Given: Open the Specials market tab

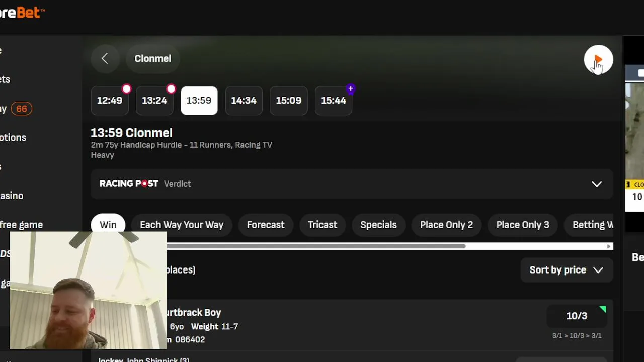Looking at the screenshot, I should 378,225.
